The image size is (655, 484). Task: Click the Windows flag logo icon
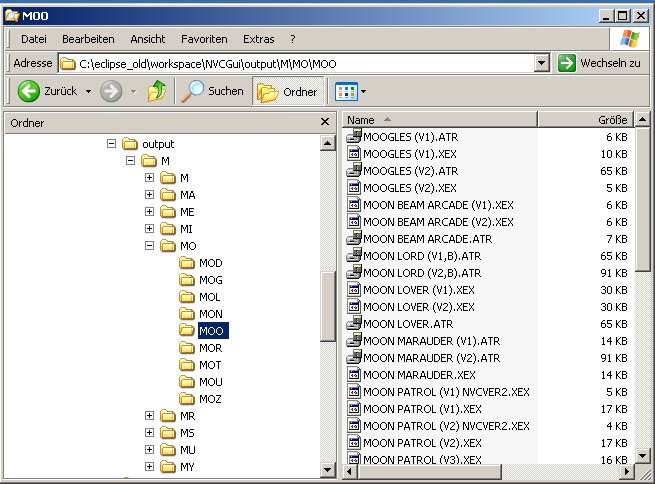630,39
